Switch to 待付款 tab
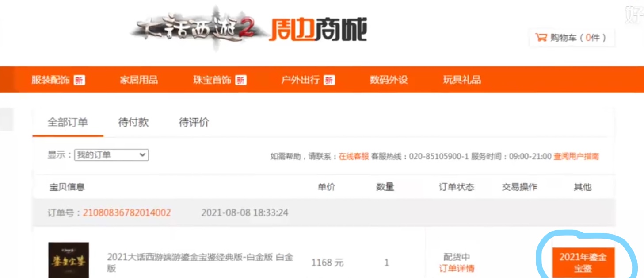Screen dimensions: 644x278 pos(133,123)
